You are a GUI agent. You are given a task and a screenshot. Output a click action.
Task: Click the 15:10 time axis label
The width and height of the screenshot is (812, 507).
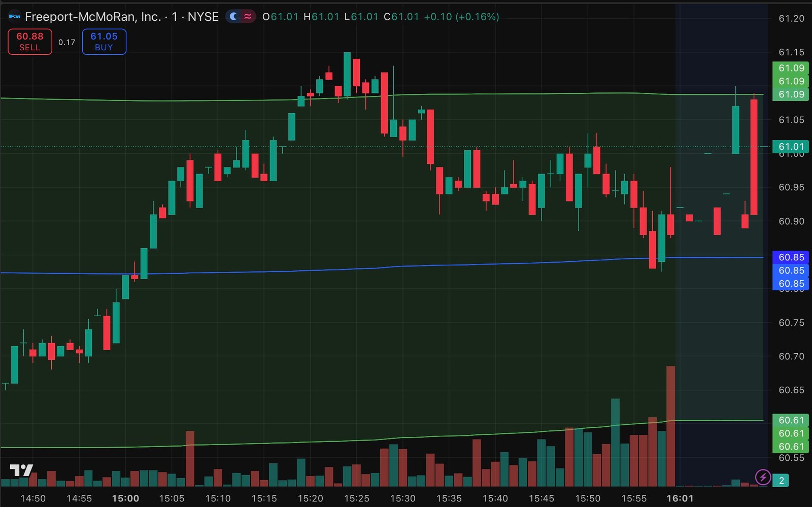218,498
